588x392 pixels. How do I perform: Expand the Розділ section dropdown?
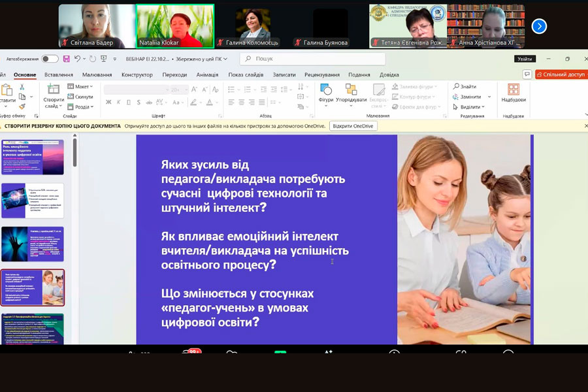point(81,106)
